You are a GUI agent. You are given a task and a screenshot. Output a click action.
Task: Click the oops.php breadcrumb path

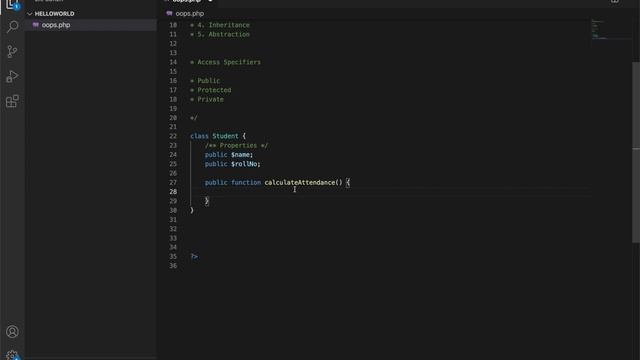point(190,13)
